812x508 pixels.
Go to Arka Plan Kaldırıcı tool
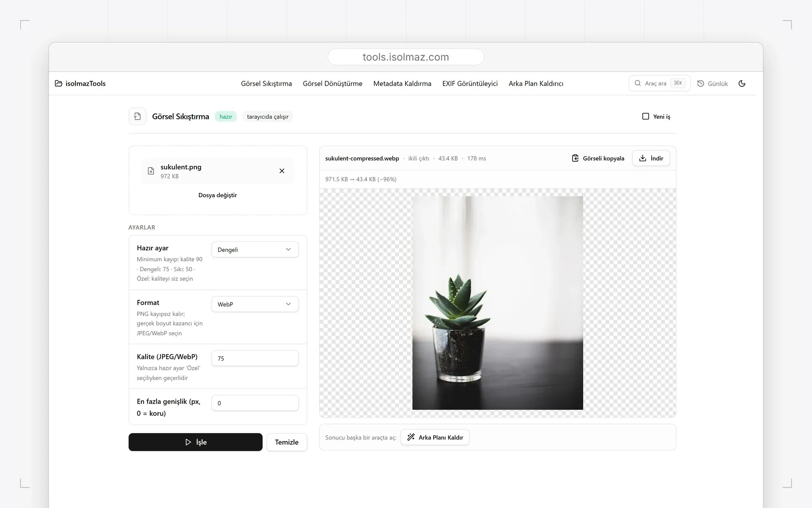pos(536,83)
